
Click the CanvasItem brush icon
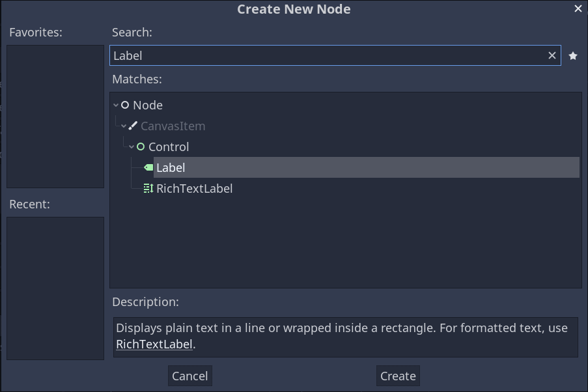click(x=132, y=126)
